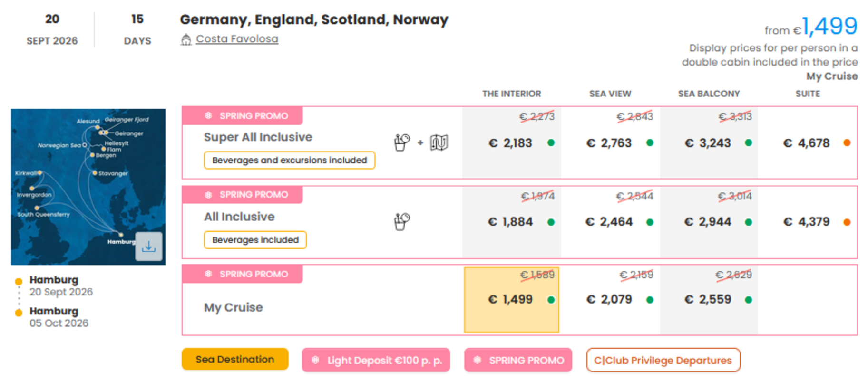Open the Costa Favolosa ship link

(x=237, y=39)
